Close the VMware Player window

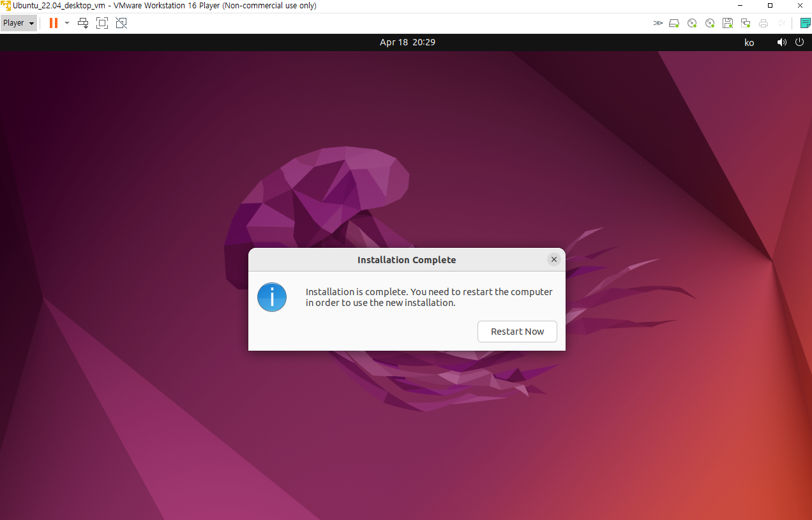799,6
